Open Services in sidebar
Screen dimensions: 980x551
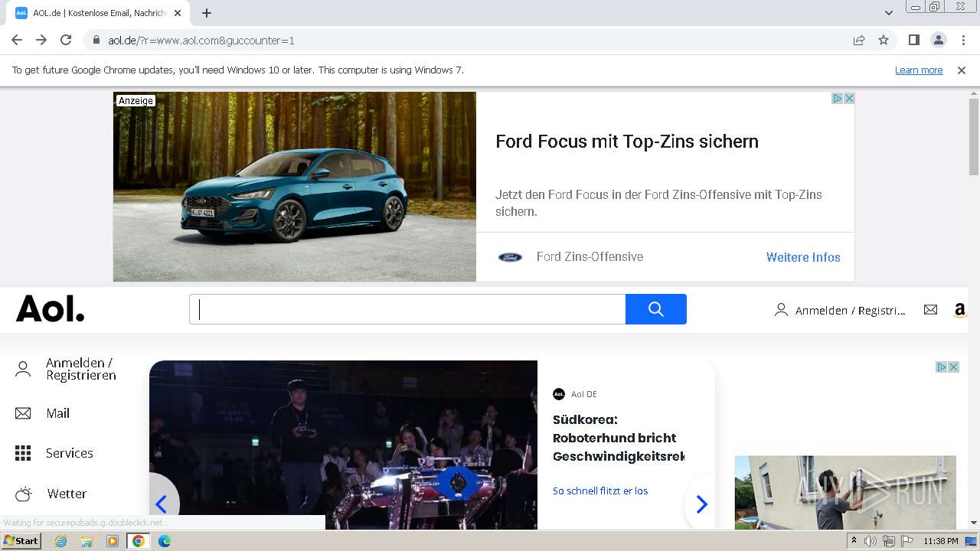[69, 453]
